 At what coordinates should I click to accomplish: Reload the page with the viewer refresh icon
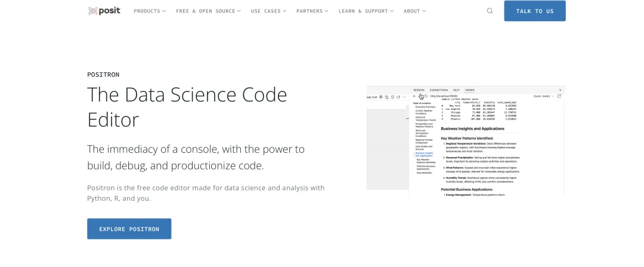tap(426, 96)
